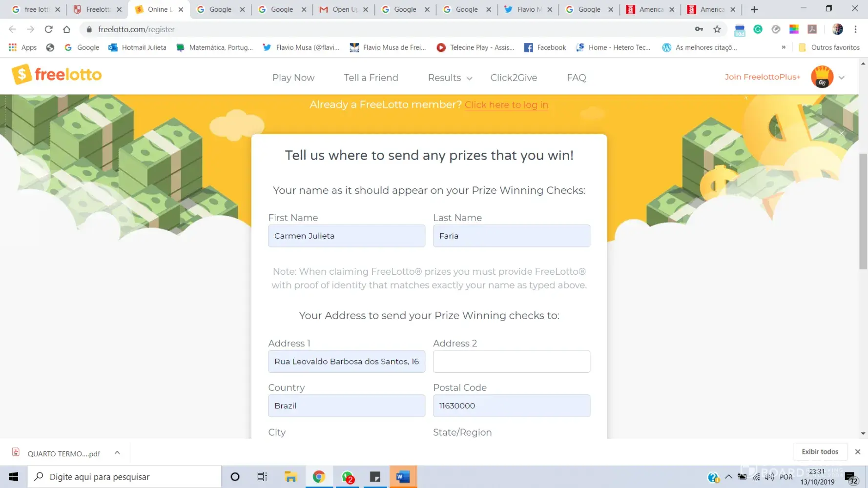Go to the browser home page
Screen dimensions: 868x488
pyautogui.click(x=67, y=29)
